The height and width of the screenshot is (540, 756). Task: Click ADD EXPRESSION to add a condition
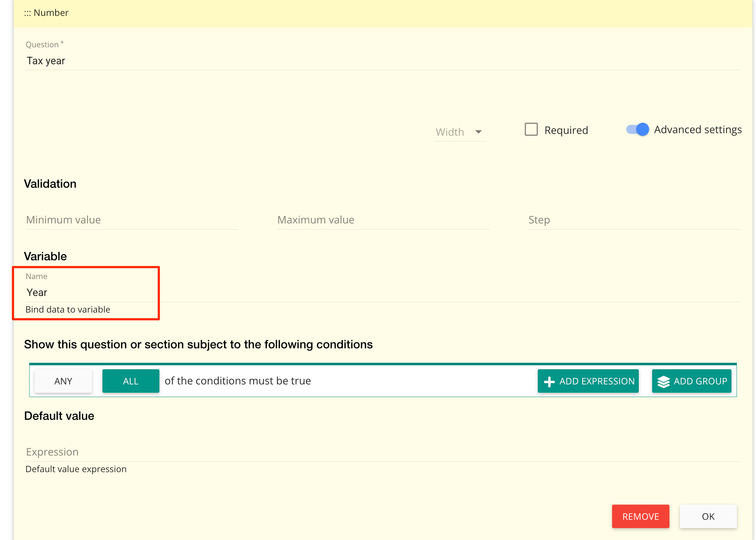coord(588,381)
